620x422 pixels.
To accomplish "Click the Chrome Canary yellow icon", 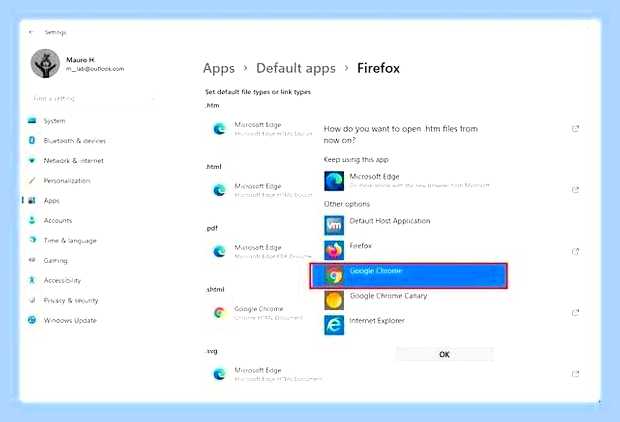I will coord(334,300).
